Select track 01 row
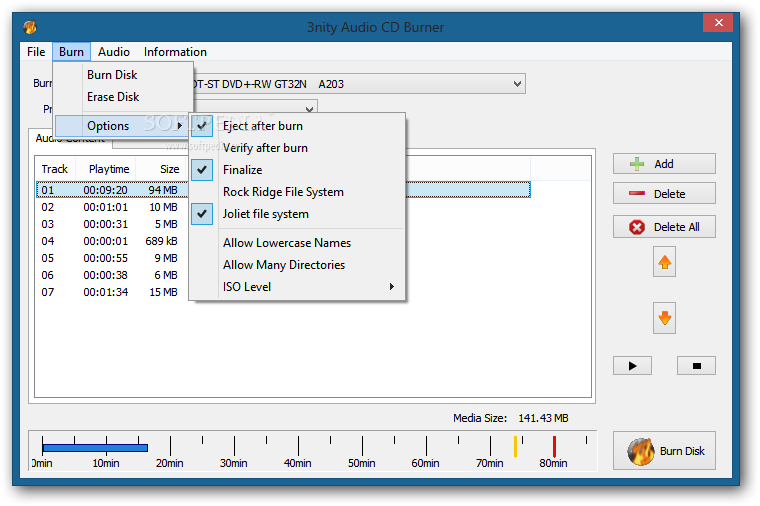This screenshot has height=506, width=760. 283,190
